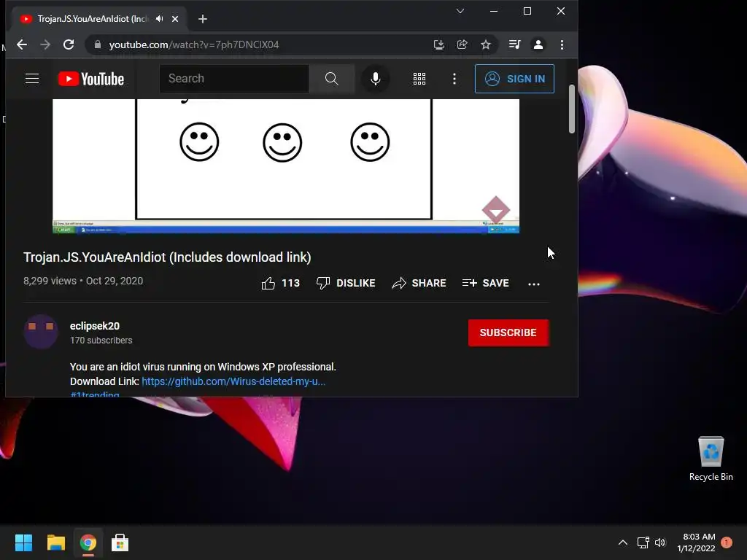Open Microsoft Store from the taskbar

120,542
